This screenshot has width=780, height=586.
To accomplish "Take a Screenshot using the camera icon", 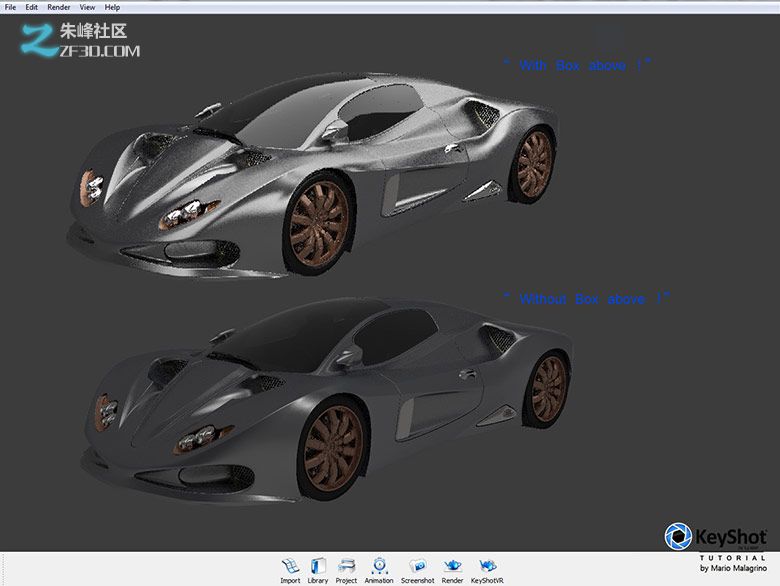I will (x=417, y=567).
